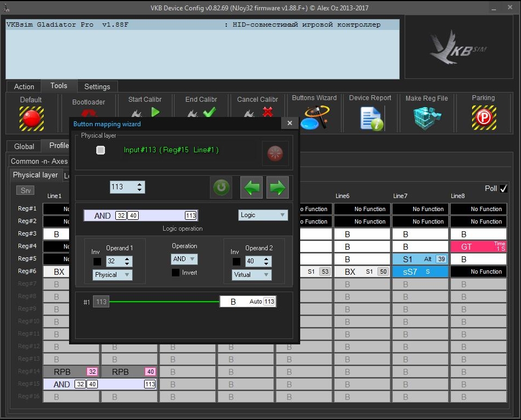Viewport: 521px width, 420px height.
Task: Click the red record button in the wizard
Action: pos(275,153)
